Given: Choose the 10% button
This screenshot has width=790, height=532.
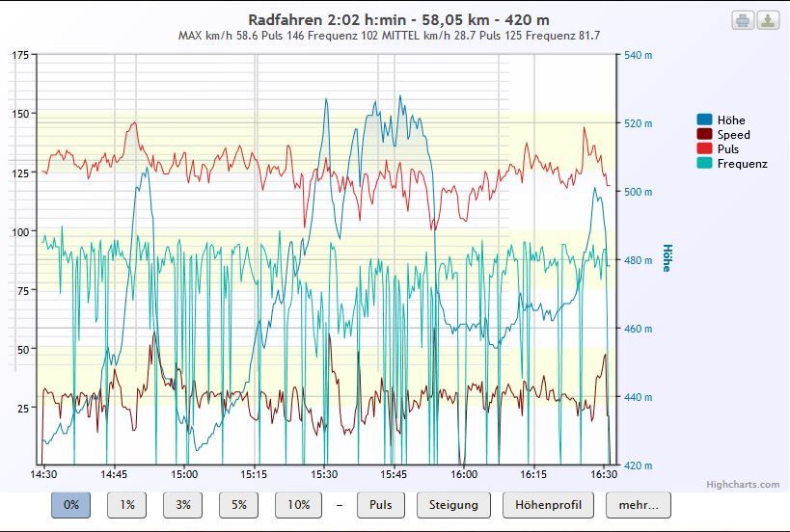Looking at the screenshot, I should (298, 505).
